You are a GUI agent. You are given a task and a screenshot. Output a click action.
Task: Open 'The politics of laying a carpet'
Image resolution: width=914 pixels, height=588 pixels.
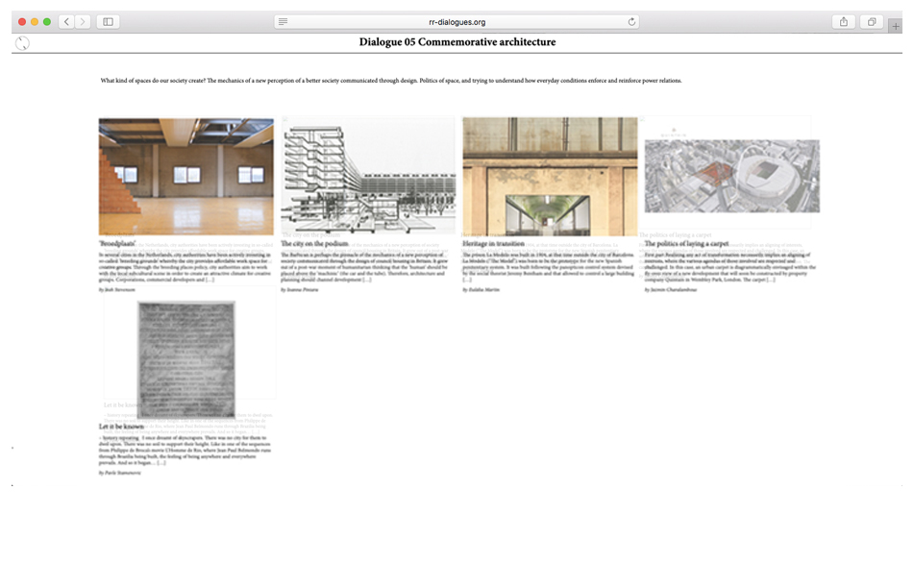tap(686, 244)
